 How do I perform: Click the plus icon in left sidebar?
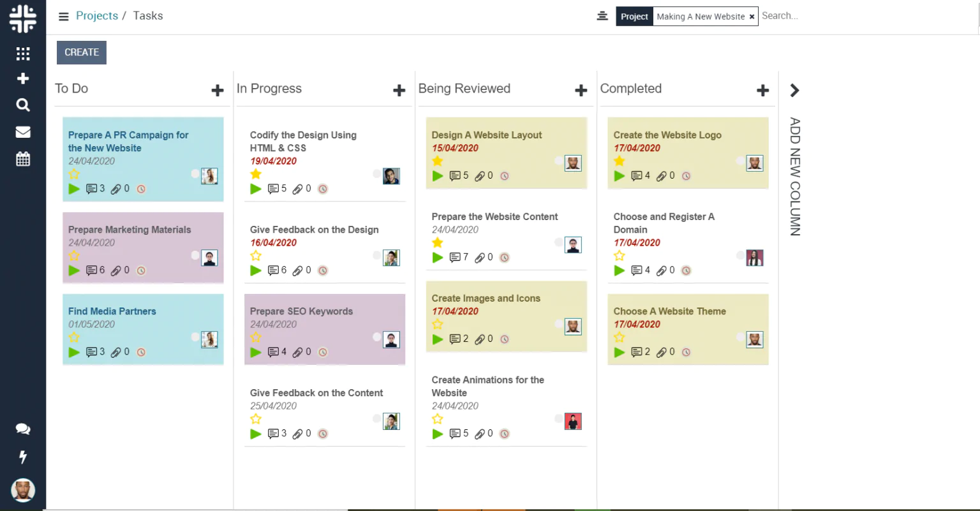(23, 78)
